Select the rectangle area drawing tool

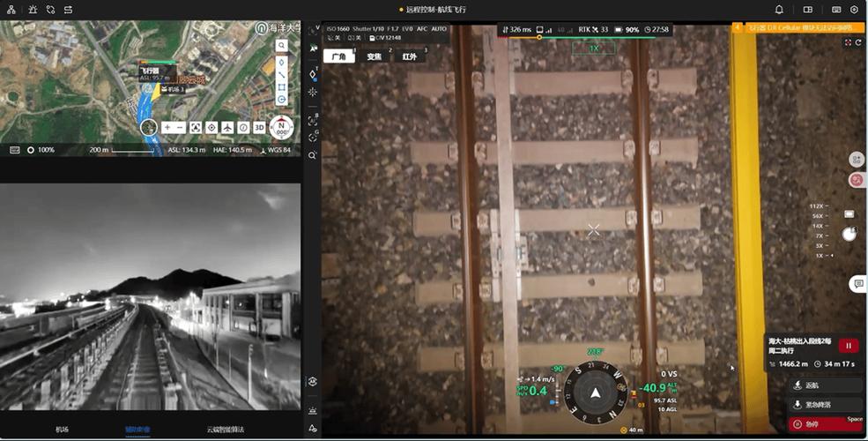282,87
